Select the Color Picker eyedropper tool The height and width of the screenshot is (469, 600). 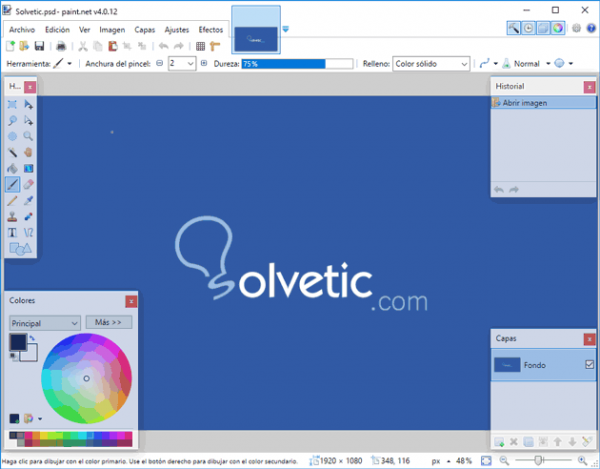click(28, 200)
